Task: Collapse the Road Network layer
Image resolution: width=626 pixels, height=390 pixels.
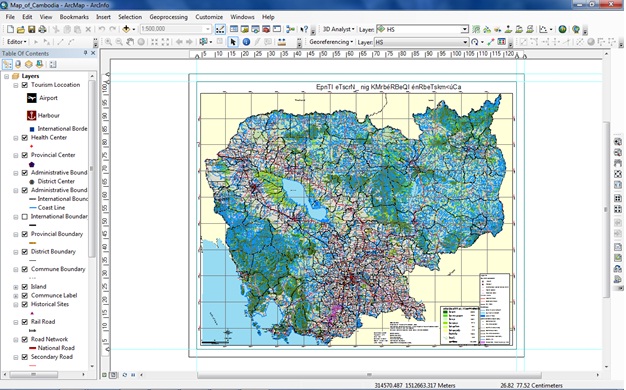Action: point(16,340)
